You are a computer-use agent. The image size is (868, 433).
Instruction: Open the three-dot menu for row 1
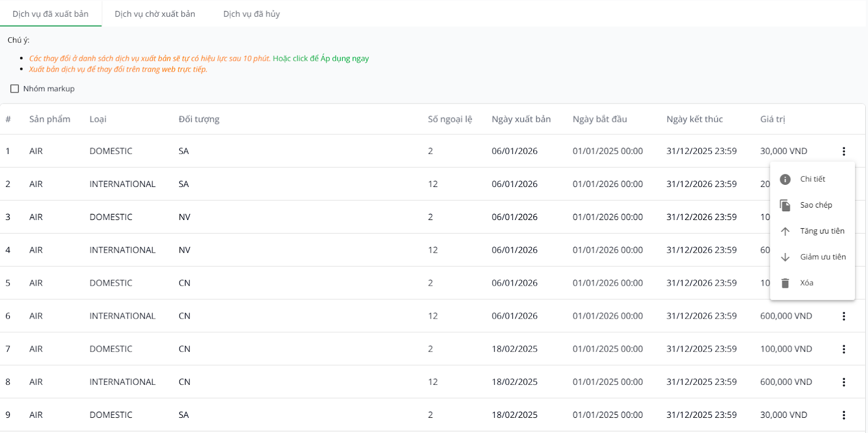pos(844,151)
